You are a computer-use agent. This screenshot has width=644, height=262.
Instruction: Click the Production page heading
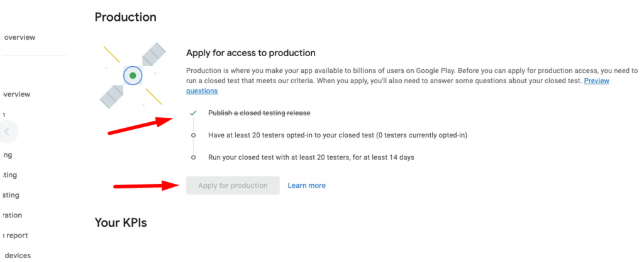pos(125,17)
